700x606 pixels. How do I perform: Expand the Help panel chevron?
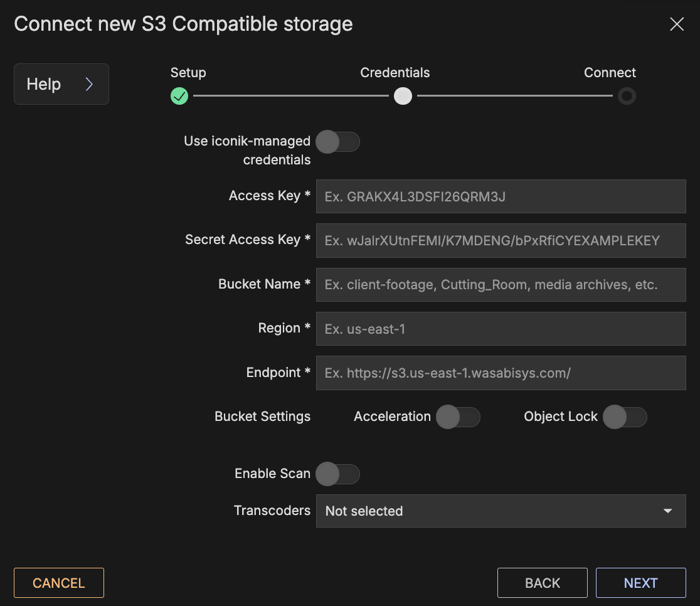coord(89,84)
